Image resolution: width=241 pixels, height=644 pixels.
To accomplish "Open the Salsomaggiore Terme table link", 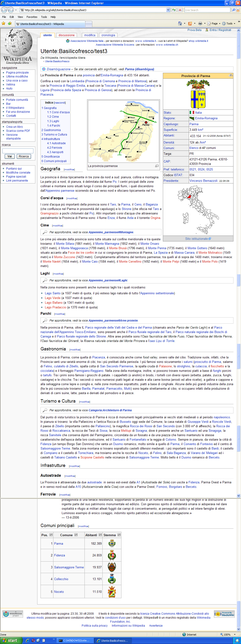I will [69, 567].
